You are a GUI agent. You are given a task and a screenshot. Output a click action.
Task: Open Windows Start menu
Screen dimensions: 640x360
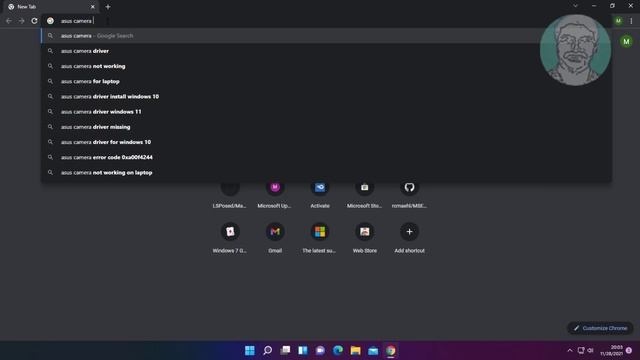[x=250, y=350]
